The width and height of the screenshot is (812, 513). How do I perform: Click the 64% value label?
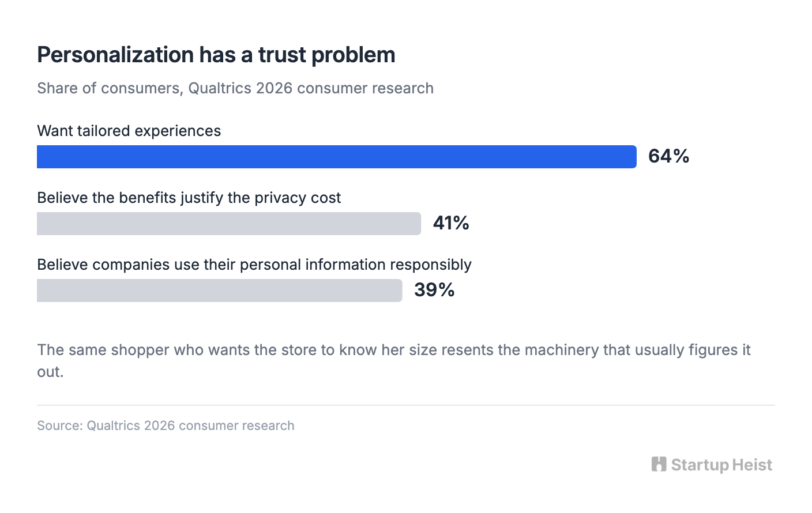[669, 156]
